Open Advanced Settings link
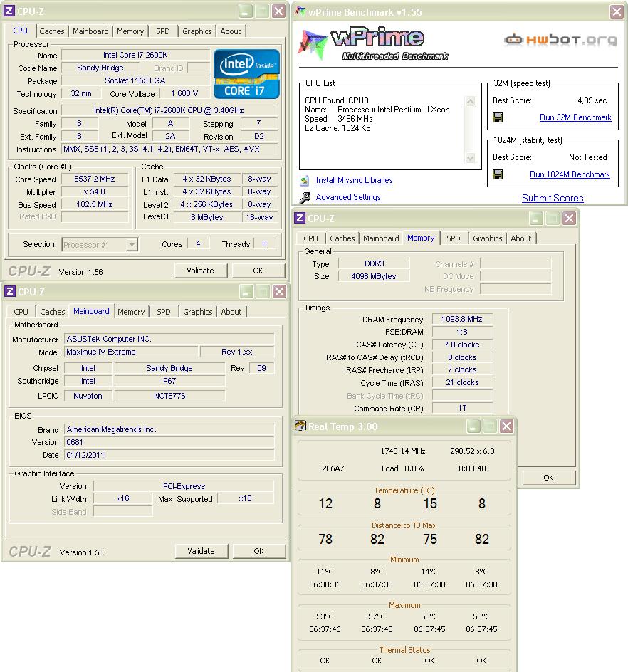 point(348,198)
